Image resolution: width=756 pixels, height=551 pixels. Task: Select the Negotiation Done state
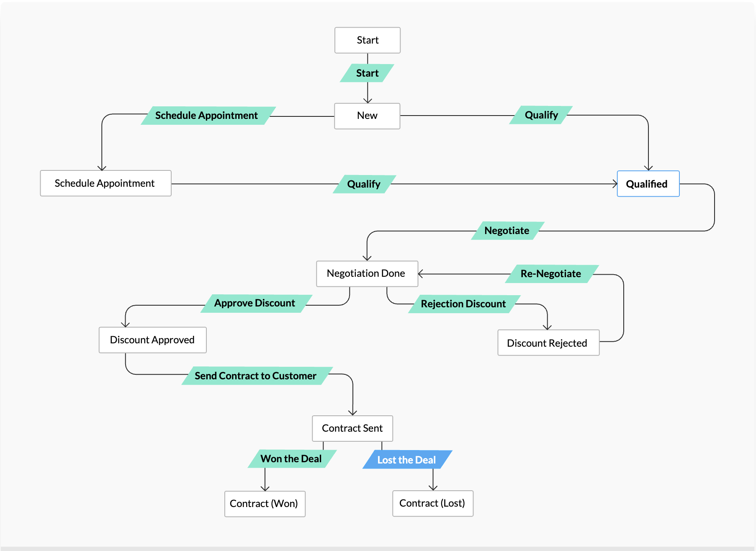tap(367, 273)
